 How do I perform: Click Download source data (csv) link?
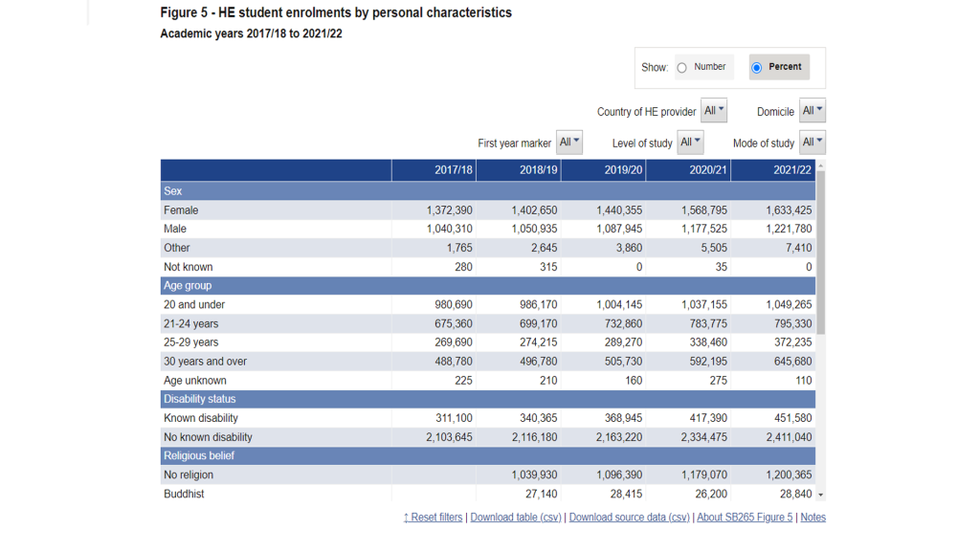coord(629,518)
